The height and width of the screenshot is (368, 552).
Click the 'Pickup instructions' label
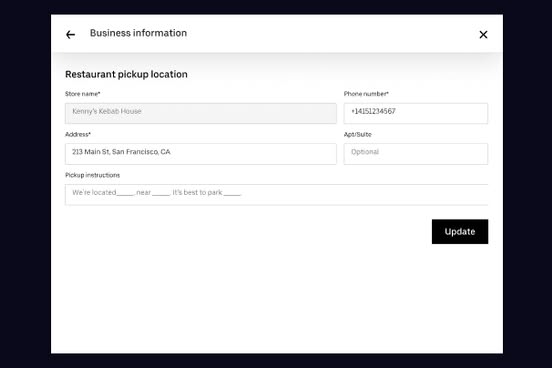(x=93, y=175)
